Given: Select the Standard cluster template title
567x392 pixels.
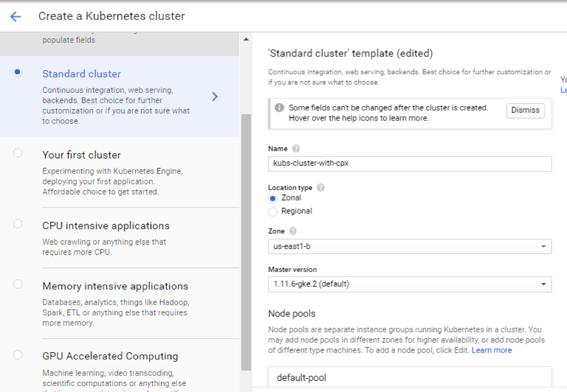Looking at the screenshot, I should click(82, 74).
